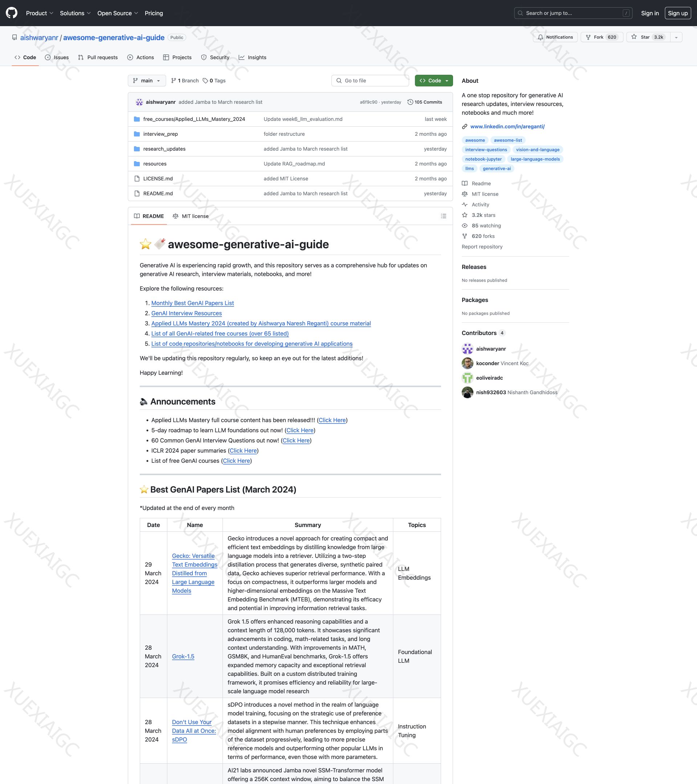
Task: Open the README outline list icon
Action: 444,216
